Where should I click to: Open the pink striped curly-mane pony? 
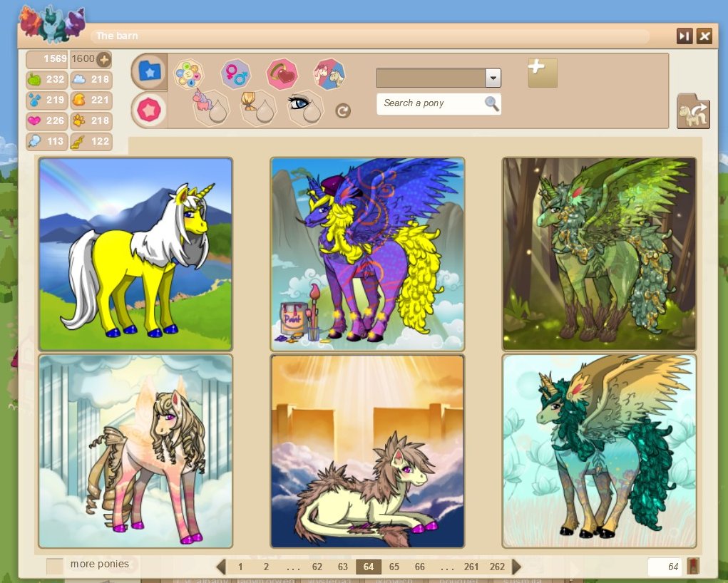(135, 451)
